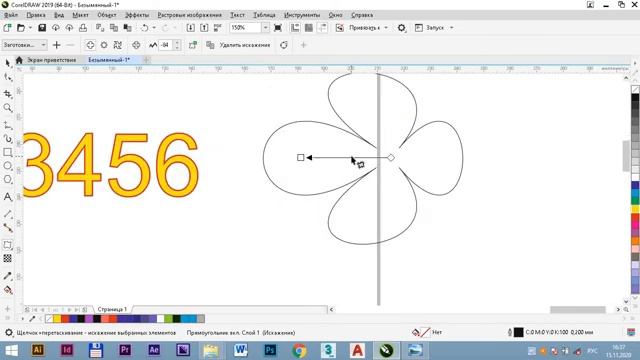This screenshot has height=360, width=640.
Task: Save the document with floppy icon
Action: (x=42, y=28)
